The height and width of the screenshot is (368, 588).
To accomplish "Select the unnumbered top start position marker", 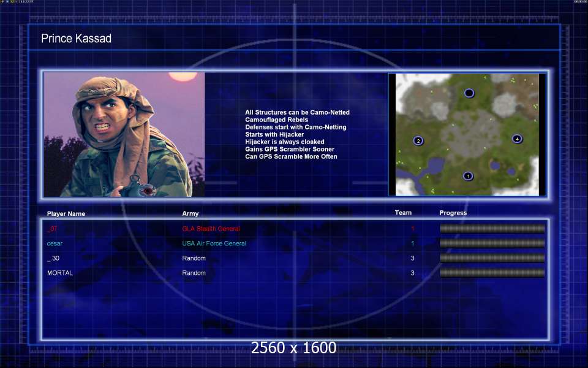I will click(469, 93).
